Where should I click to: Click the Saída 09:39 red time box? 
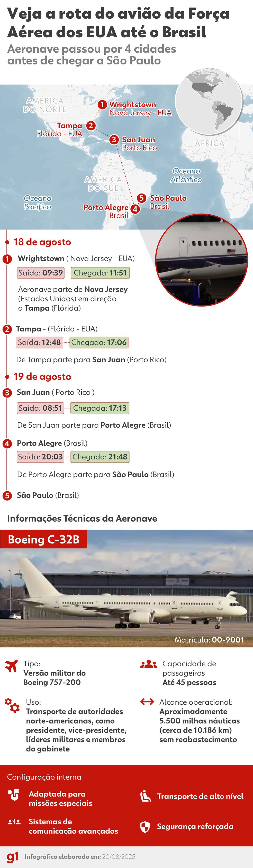40,273
